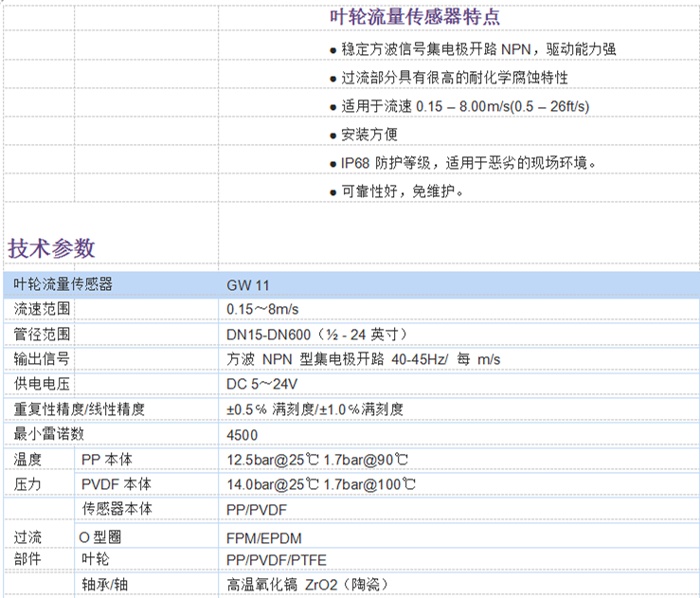700x598 pixels.
Task: Click the 叶轮流量传感器 header row label
Action: 63,284
